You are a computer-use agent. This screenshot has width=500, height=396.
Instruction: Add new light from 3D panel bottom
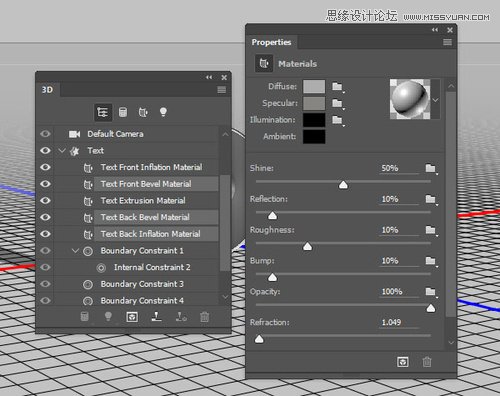108,316
